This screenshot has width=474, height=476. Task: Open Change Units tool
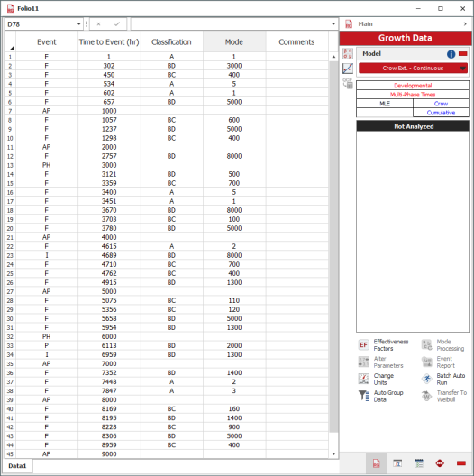coord(377,379)
